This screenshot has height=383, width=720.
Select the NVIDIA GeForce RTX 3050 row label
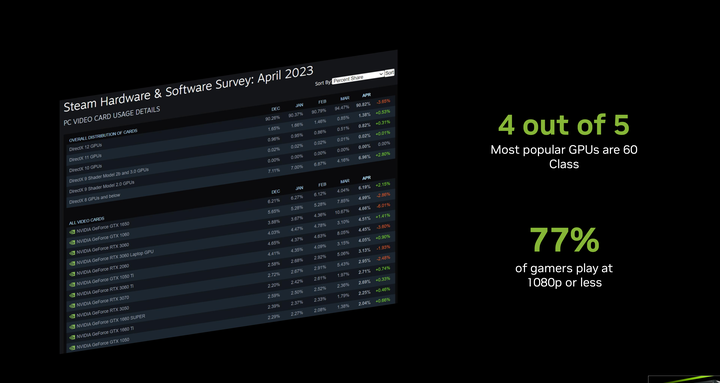pos(103,312)
